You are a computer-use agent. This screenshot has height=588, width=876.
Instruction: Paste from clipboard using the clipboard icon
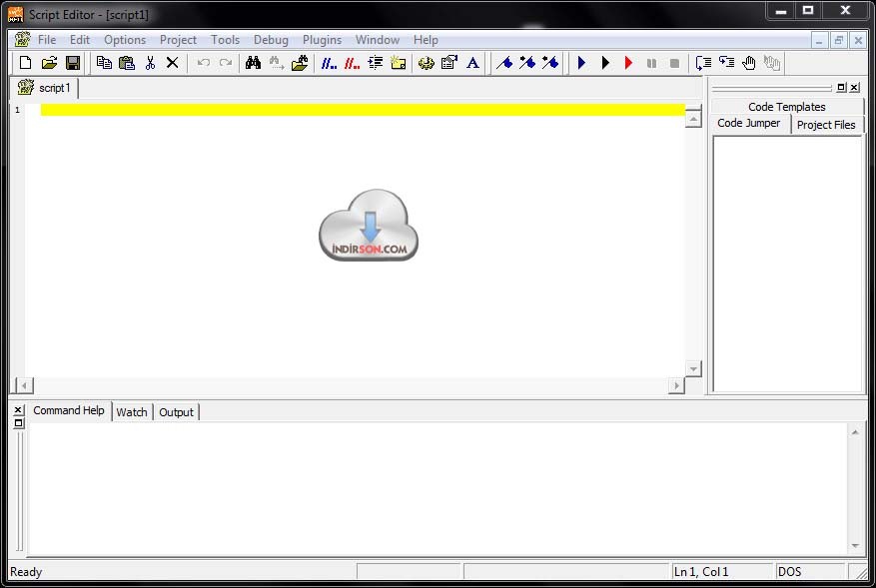(x=127, y=63)
